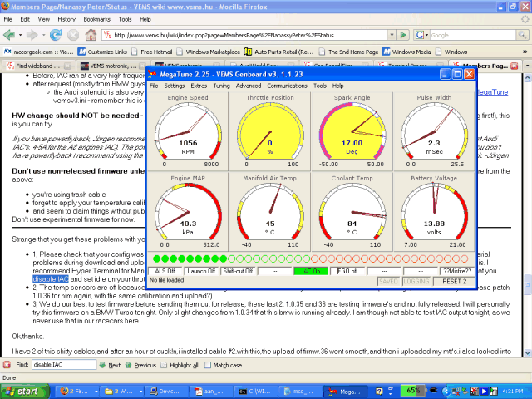The width and height of the screenshot is (532, 399).
Task: Click the Google search box
Action: click(473, 35)
